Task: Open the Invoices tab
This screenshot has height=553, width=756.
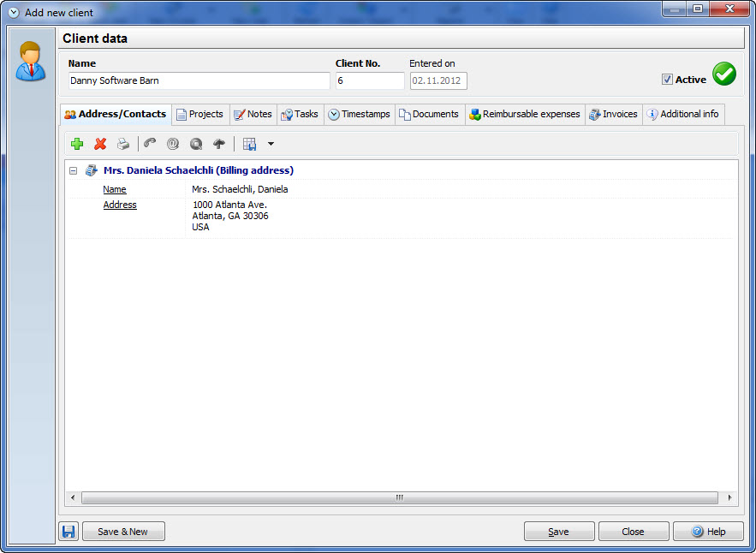Action: (614, 114)
